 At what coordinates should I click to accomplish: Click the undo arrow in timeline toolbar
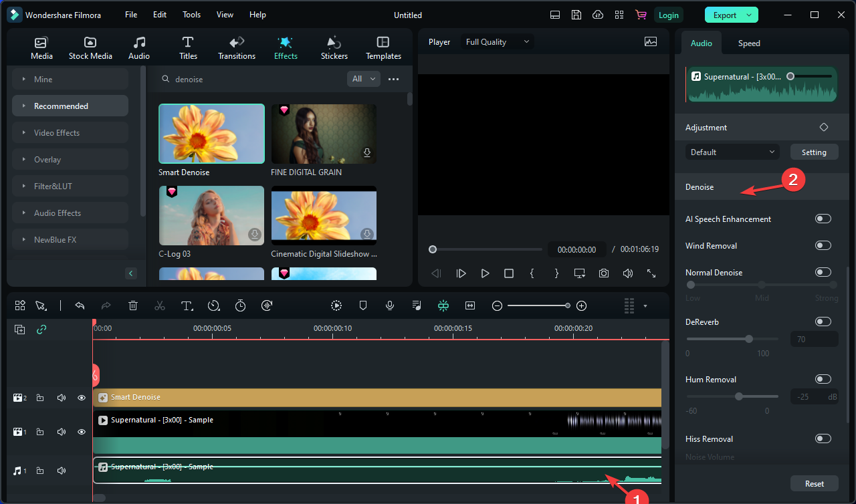(80, 305)
